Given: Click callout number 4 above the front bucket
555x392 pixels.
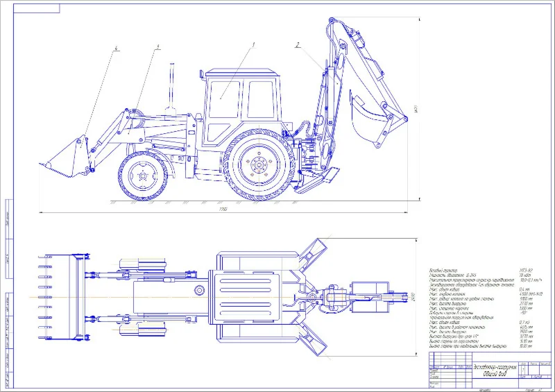Looking at the screenshot, I should (116, 48).
